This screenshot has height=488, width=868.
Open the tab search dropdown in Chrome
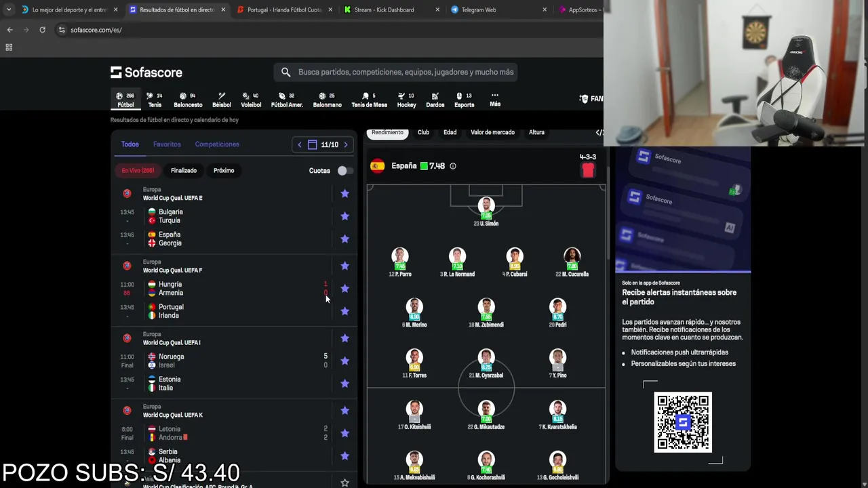tap(8, 9)
